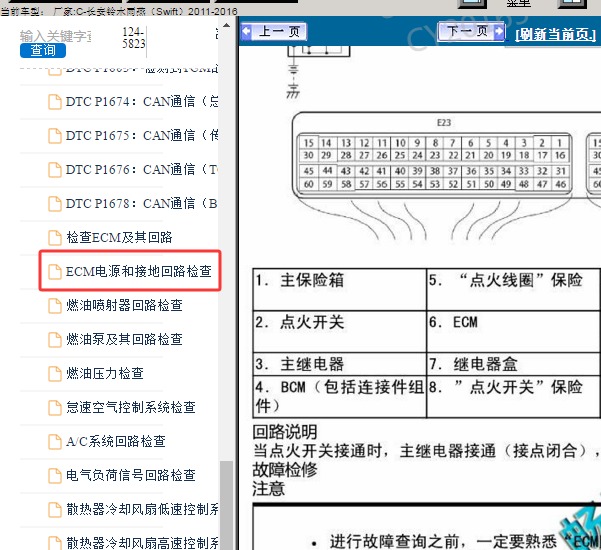Viewport: 601px width, 550px height.
Task: Click document icon beside DTC P1676
Action: point(55,170)
